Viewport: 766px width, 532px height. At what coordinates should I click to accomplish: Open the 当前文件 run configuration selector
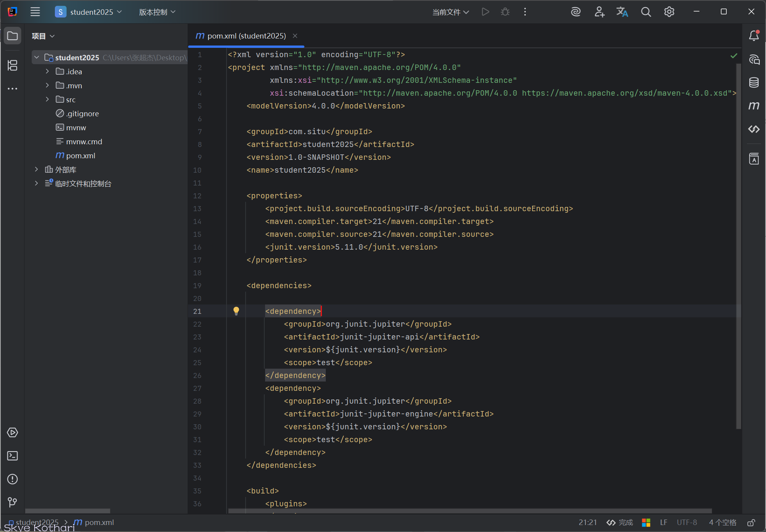[450, 12]
